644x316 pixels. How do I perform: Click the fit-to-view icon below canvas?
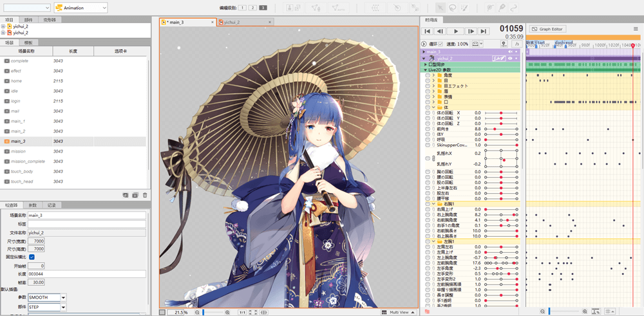point(253,312)
